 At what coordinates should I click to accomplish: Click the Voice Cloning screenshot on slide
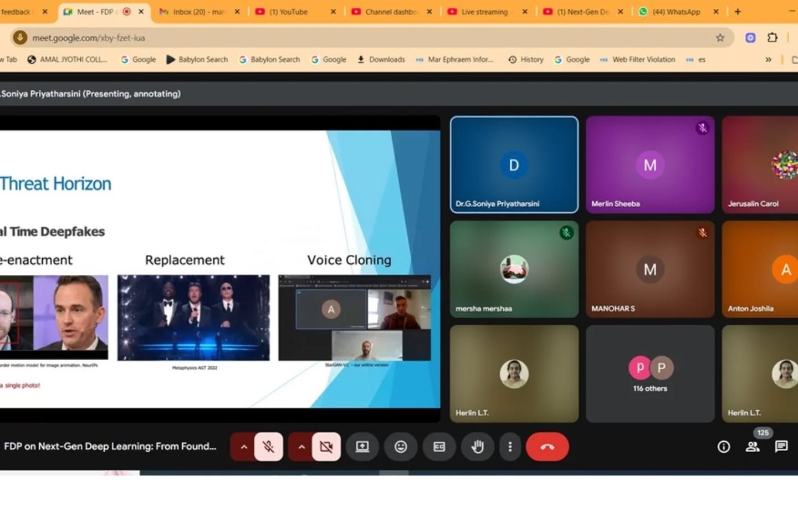click(x=355, y=318)
